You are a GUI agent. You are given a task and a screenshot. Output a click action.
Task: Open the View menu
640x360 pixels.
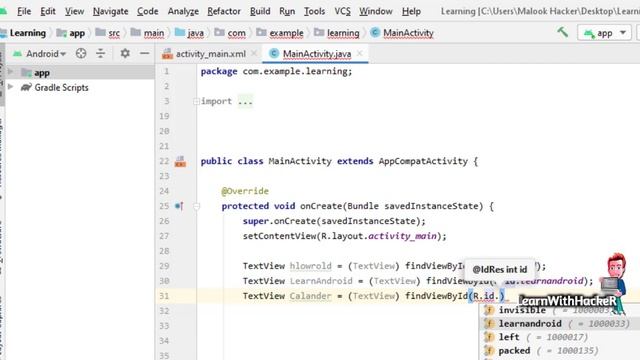point(74,11)
